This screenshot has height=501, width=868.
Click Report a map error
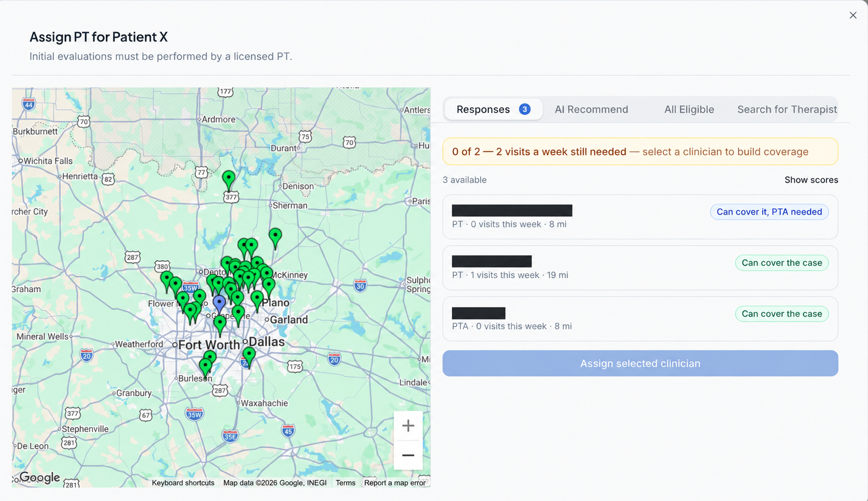(395, 483)
